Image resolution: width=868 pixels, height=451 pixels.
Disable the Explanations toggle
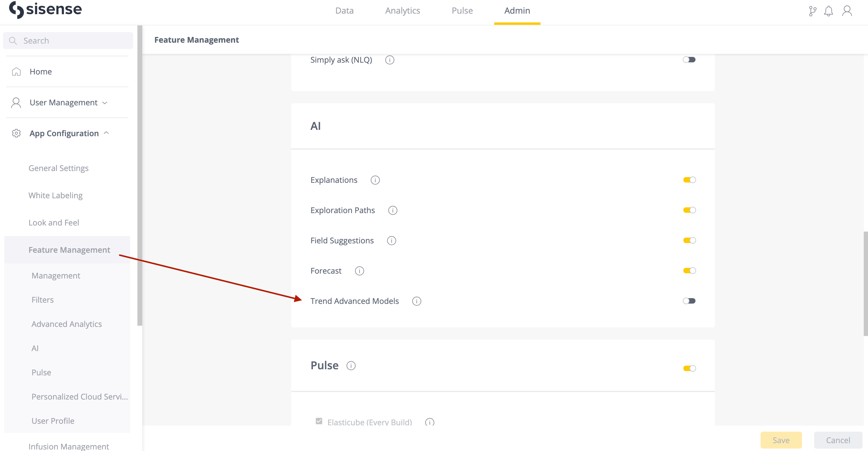pyautogui.click(x=689, y=180)
